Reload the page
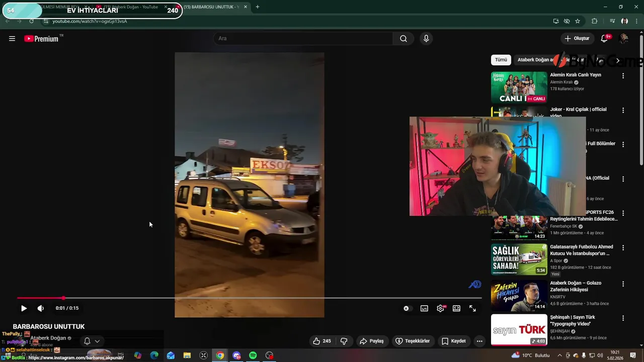This screenshot has width=644, height=362. 32,21
